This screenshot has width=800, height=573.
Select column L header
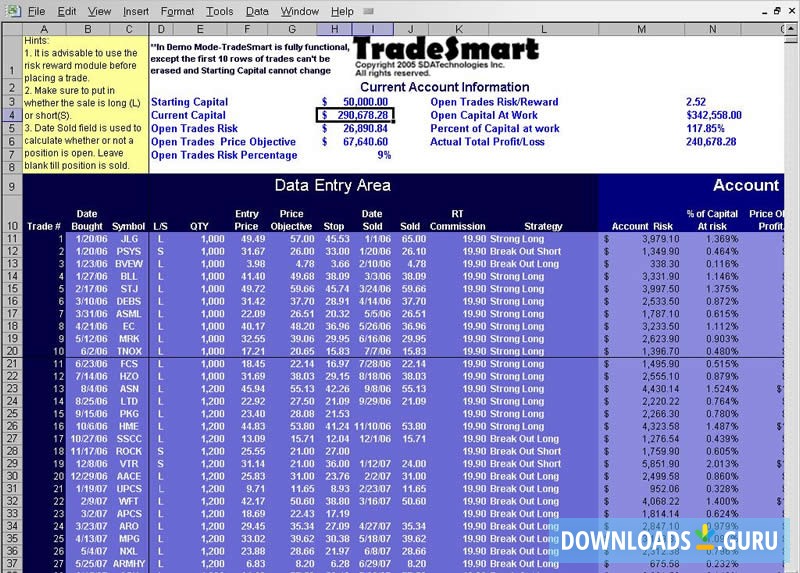pyautogui.click(x=543, y=29)
